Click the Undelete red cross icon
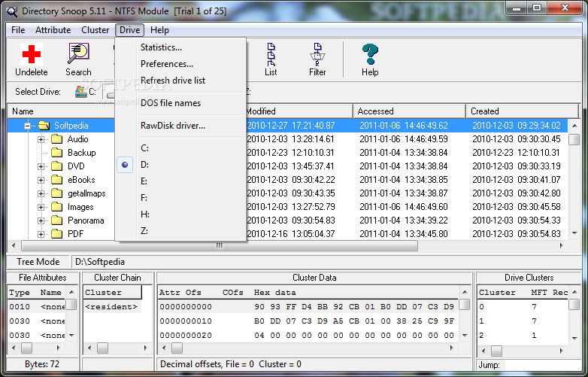 tap(32, 54)
